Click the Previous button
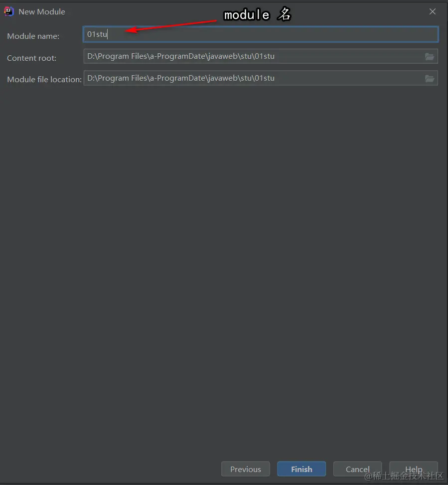Image resolution: width=448 pixels, height=485 pixels. click(x=246, y=469)
